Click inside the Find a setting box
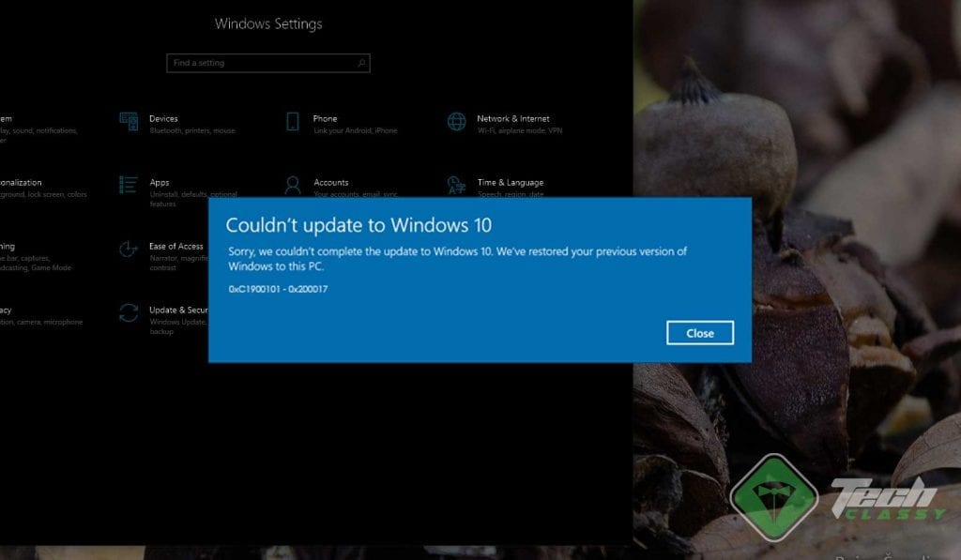The height and width of the screenshot is (560, 961). (253, 63)
